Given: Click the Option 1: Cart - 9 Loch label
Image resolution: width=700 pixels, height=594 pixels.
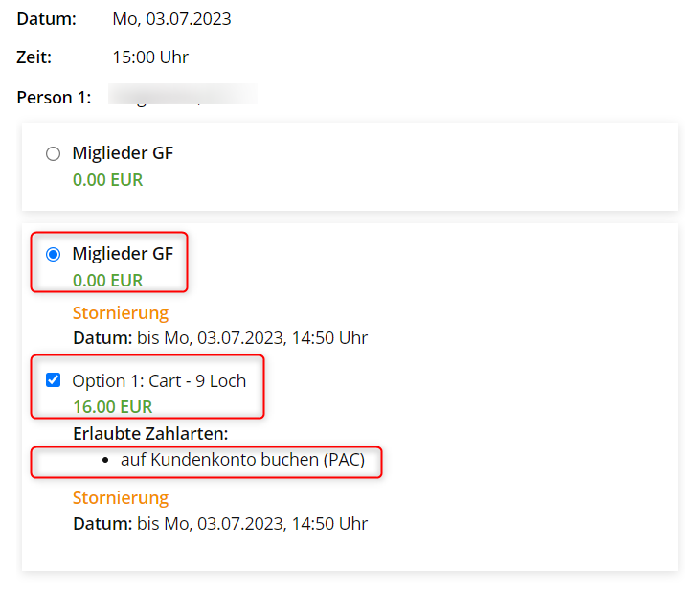Looking at the screenshot, I should [159, 380].
